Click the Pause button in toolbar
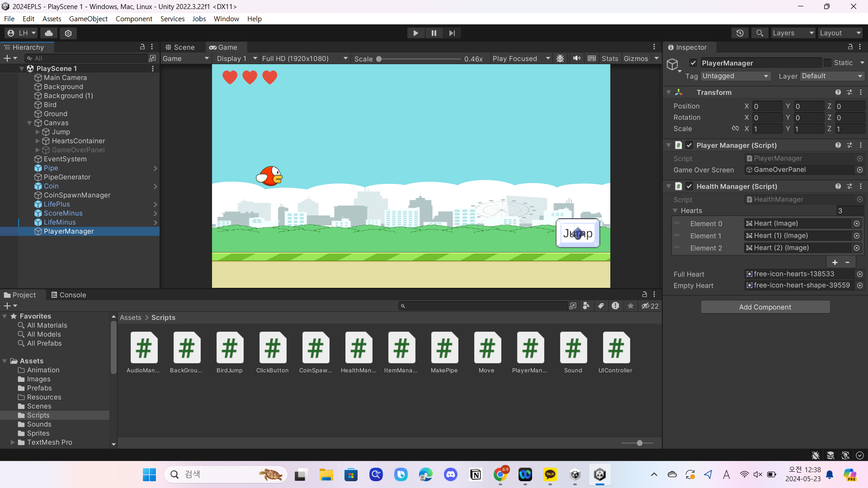This screenshot has height=488, width=868. coord(434,33)
